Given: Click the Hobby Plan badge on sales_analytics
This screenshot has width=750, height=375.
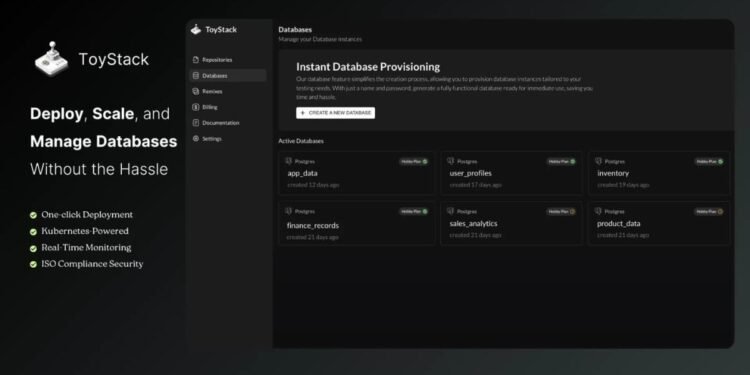Looking at the screenshot, I should point(562,211).
